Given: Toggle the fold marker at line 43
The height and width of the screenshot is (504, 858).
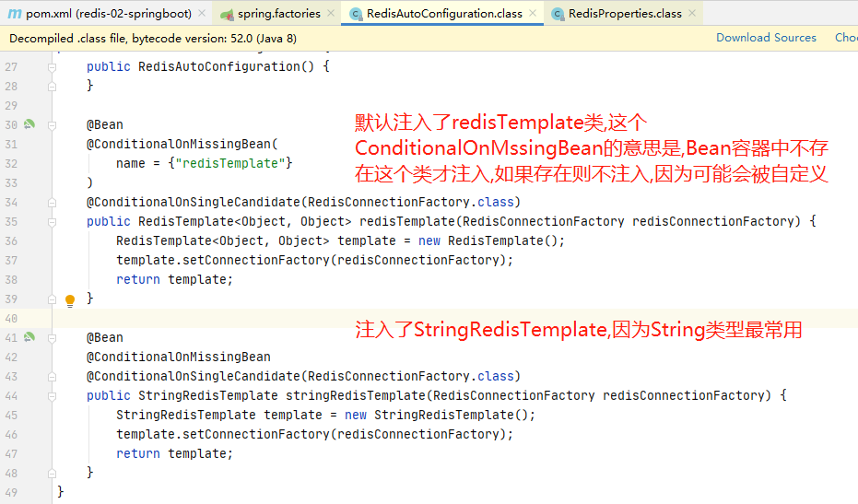Looking at the screenshot, I should coord(52,377).
